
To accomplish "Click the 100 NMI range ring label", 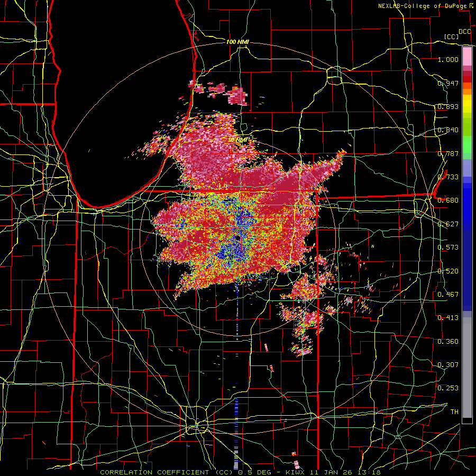I will point(237,42).
